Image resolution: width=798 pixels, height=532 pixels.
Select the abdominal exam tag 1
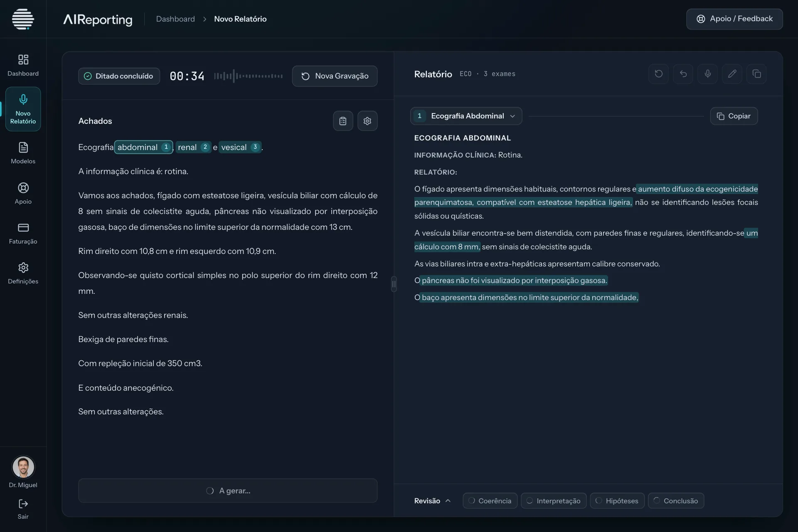pyautogui.click(x=143, y=147)
